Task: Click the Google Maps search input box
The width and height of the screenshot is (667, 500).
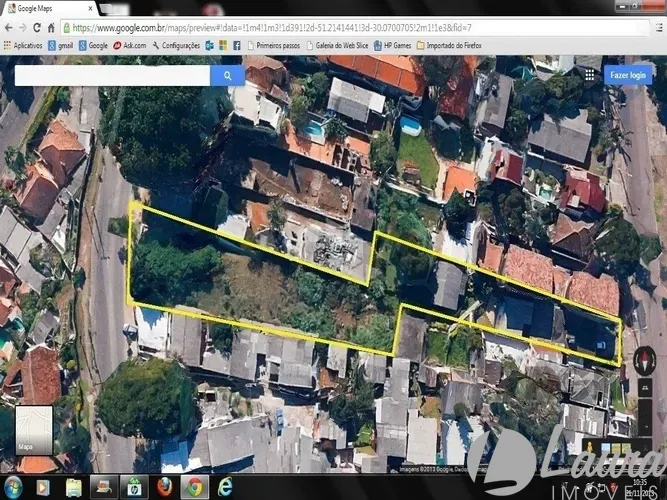Action: [113, 76]
